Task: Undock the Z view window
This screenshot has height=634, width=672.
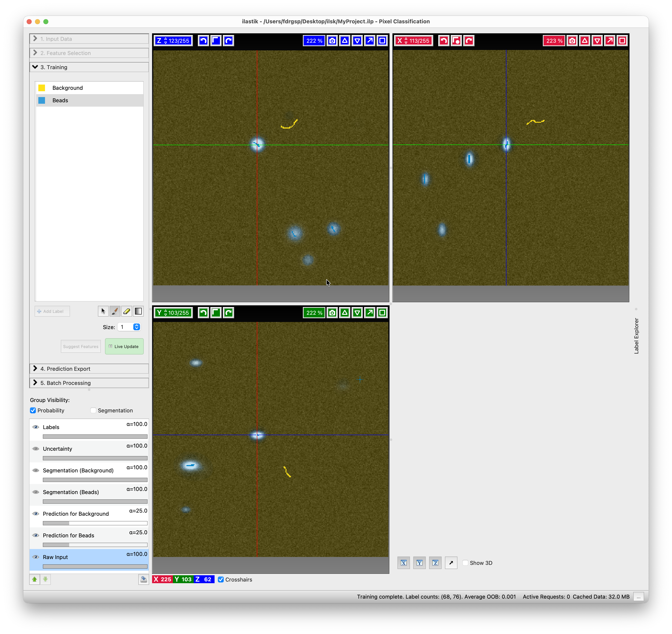Action: (370, 41)
